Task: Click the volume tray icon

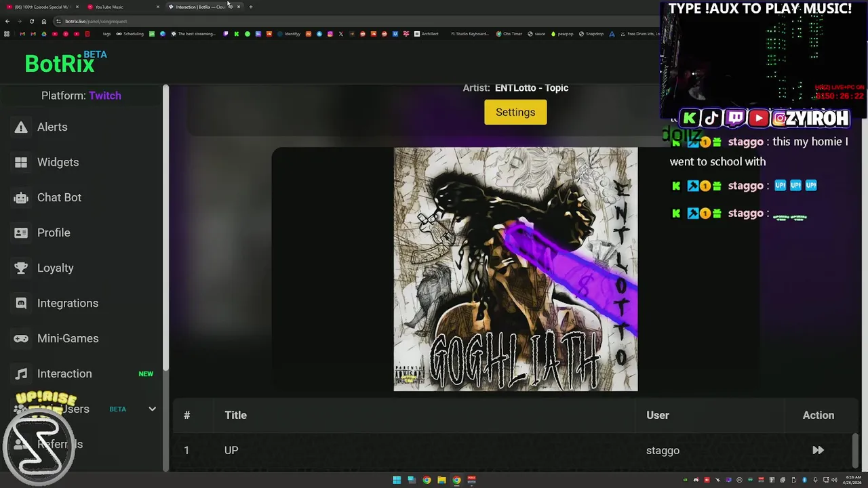Action: point(834,480)
